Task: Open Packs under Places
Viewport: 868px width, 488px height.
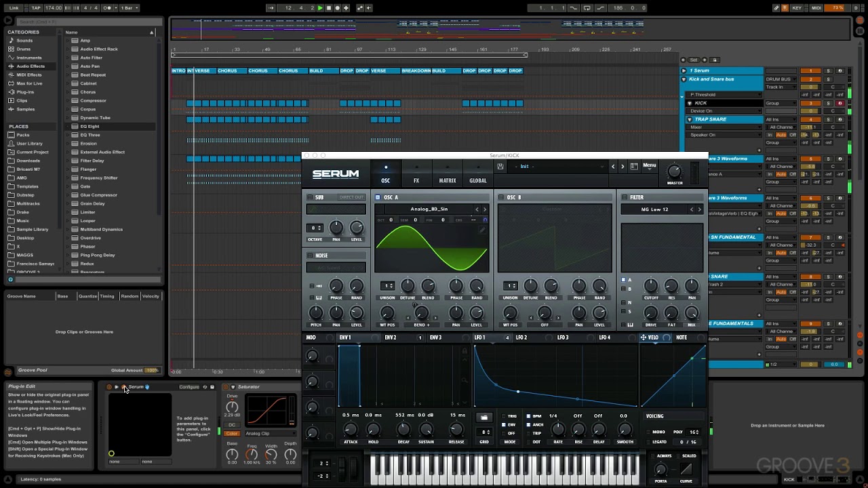Action: coord(23,135)
